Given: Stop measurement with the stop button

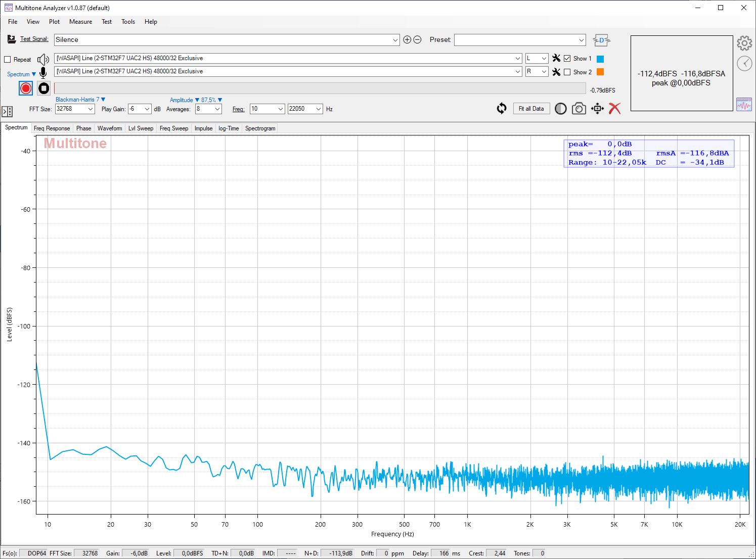Looking at the screenshot, I should tap(44, 88).
